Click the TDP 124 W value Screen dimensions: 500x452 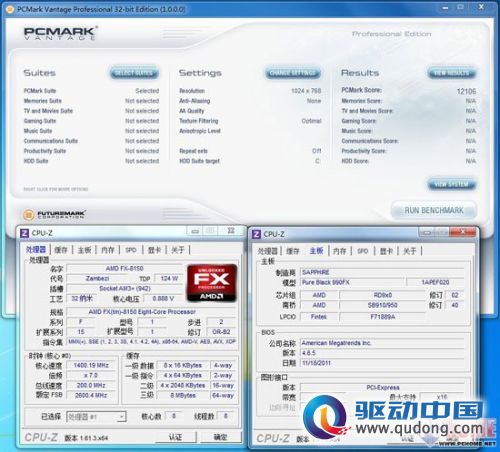click(x=169, y=278)
